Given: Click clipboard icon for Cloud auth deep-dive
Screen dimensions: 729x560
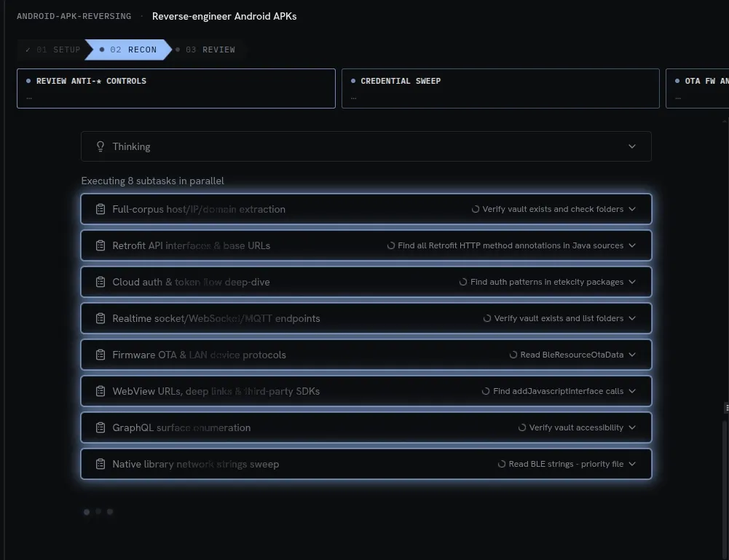Looking at the screenshot, I should [x=101, y=282].
